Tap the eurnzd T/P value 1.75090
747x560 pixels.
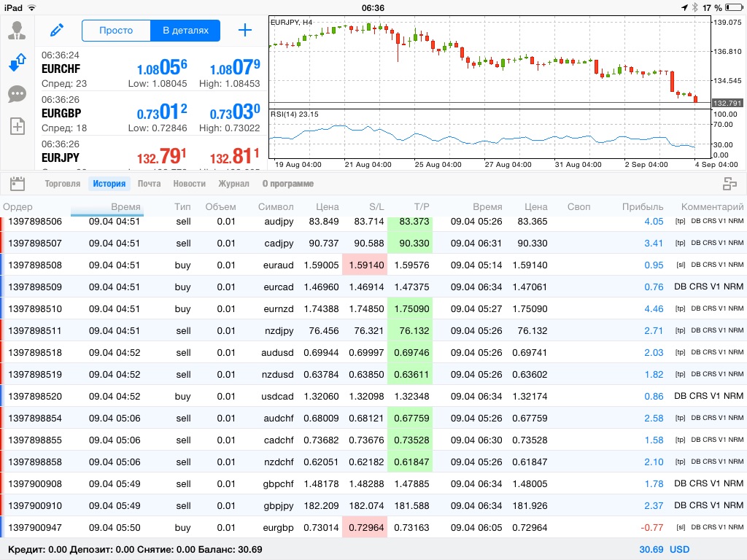[x=411, y=308]
